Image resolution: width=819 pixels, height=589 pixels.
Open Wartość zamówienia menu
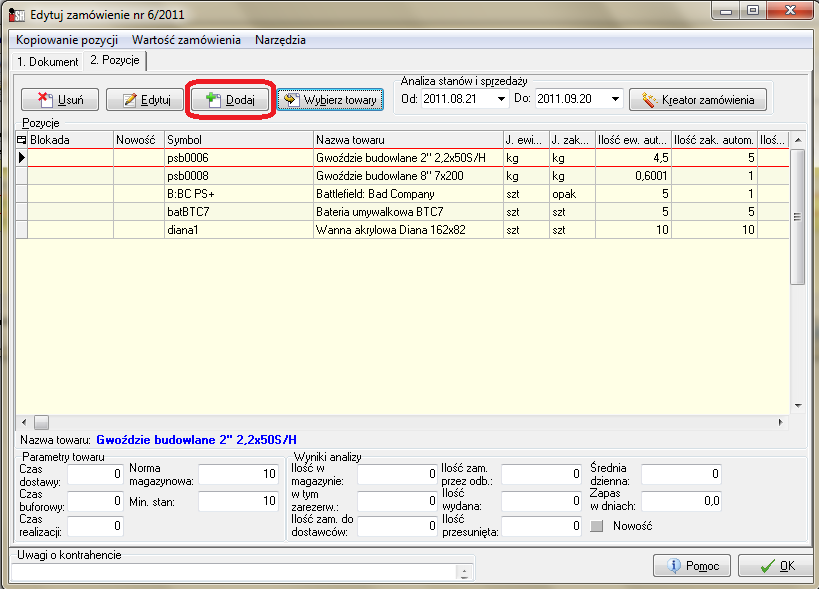pos(186,40)
